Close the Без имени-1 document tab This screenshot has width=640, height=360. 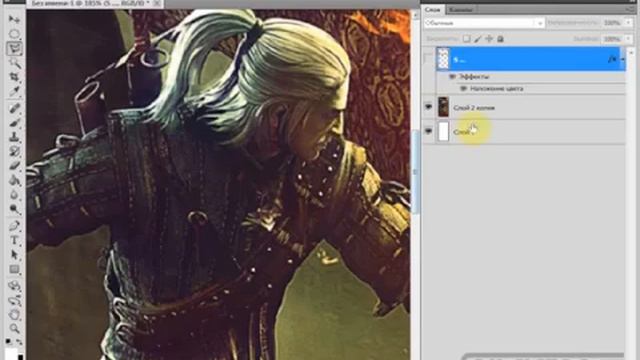coord(157,3)
